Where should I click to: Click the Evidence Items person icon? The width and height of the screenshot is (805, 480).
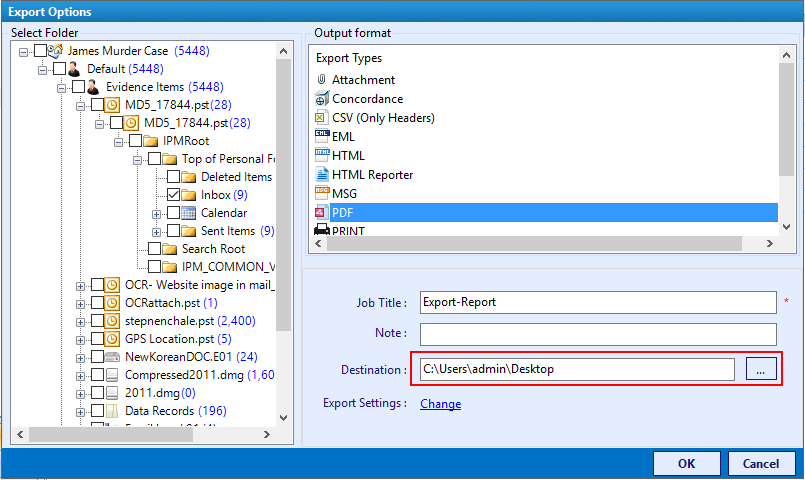coord(93,87)
